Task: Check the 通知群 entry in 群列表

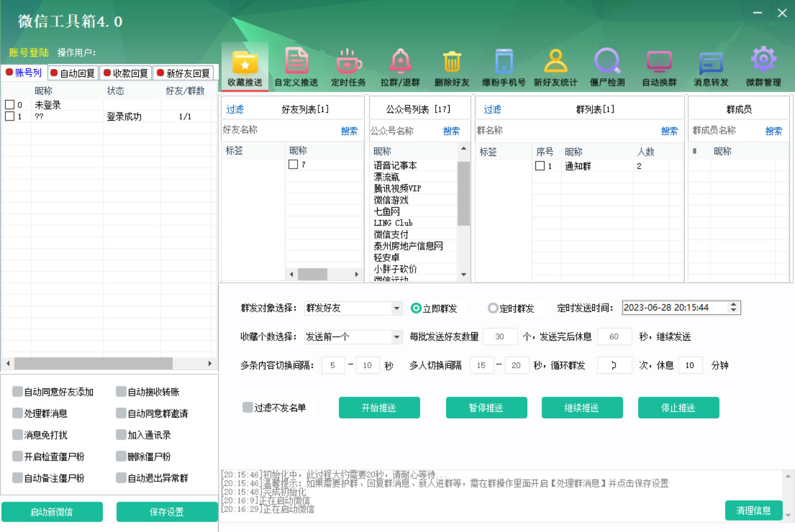Action: coord(540,166)
